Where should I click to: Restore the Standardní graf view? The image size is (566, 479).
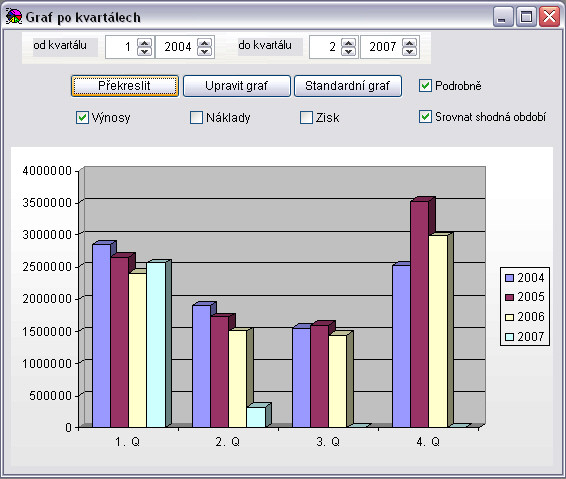point(348,86)
